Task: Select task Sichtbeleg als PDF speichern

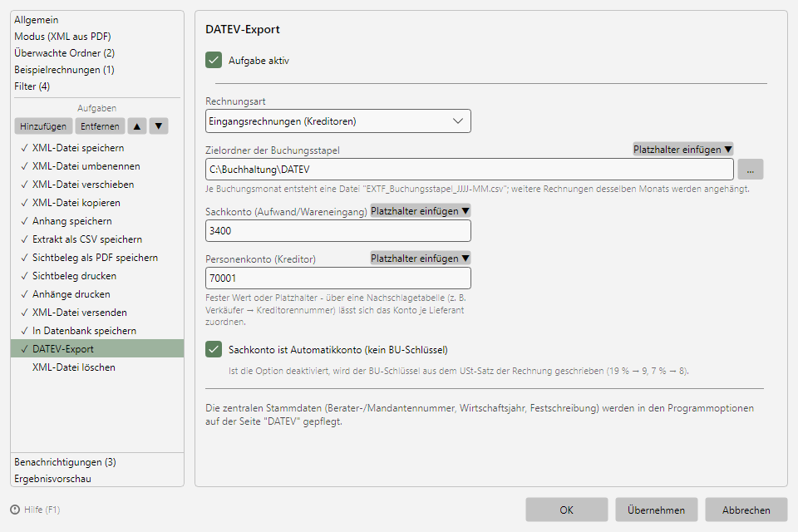Action: pos(97,258)
